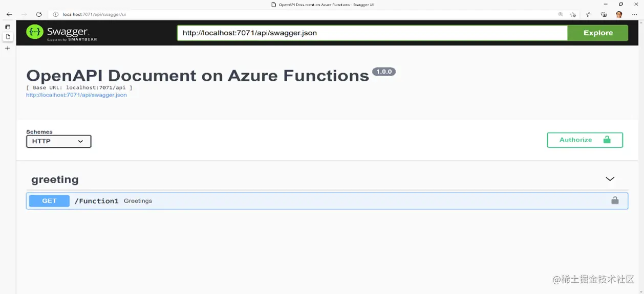The width and height of the screenshot is (644, 294).
Task: Click the /Function1 path text
Action: [96, 201]
